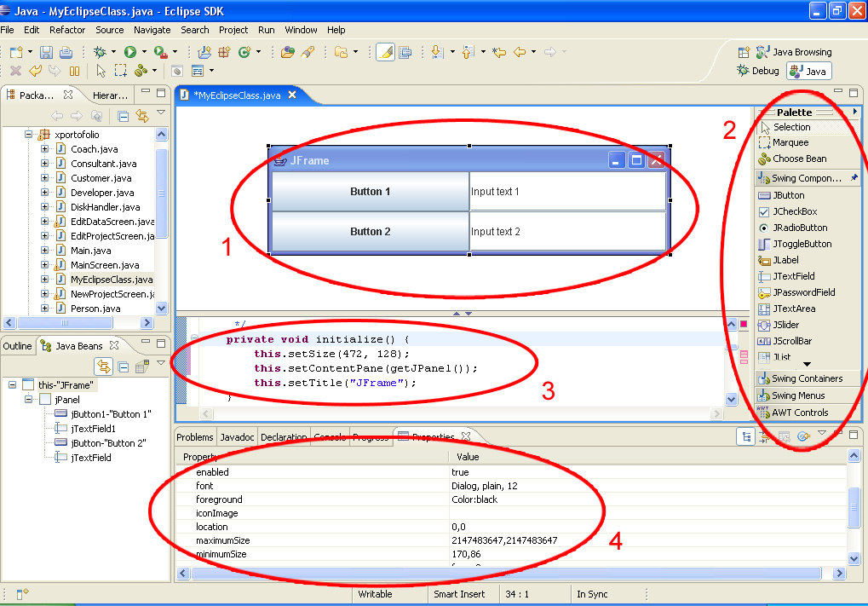Open the Debug button dropdown arrow
868x606 pixels.
point(113,52)
